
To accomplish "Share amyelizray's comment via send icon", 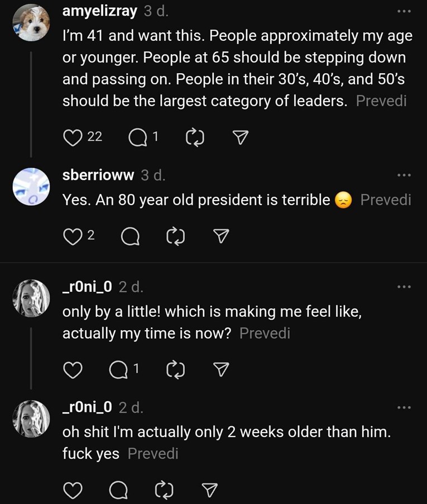I will click(239, 136).
